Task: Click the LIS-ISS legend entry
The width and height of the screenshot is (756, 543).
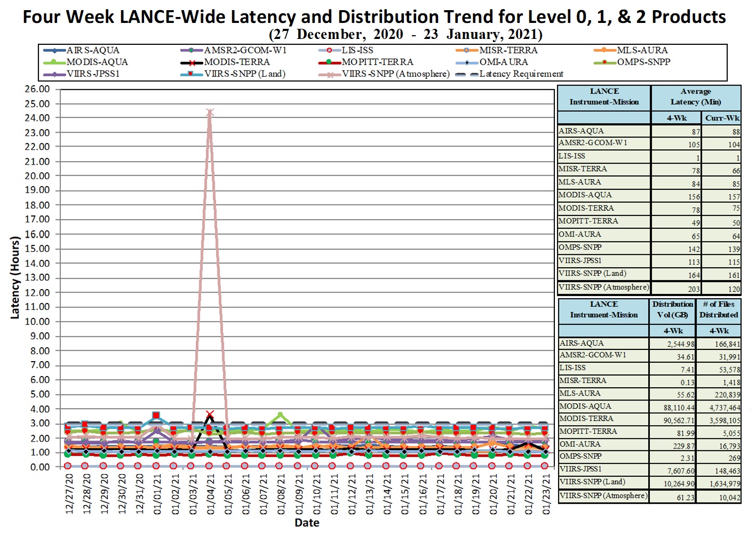Action: coord(346,50)
